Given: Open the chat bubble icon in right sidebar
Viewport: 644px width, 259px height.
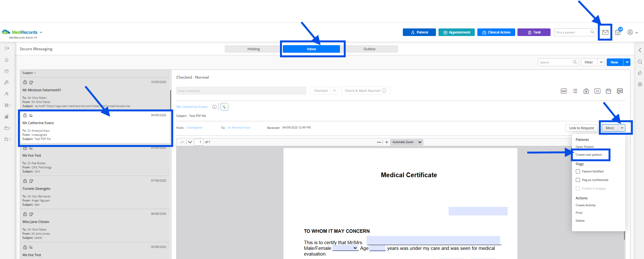Looking at the screenshot, I should pyautogui.click(x=640, y=62).
